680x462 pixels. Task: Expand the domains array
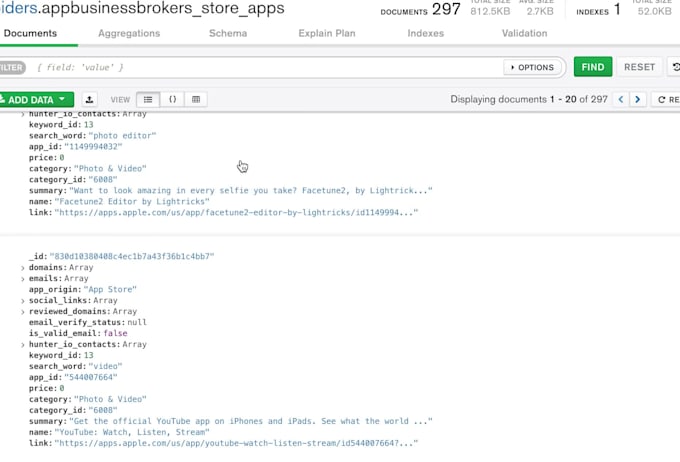tap(23, 268)
